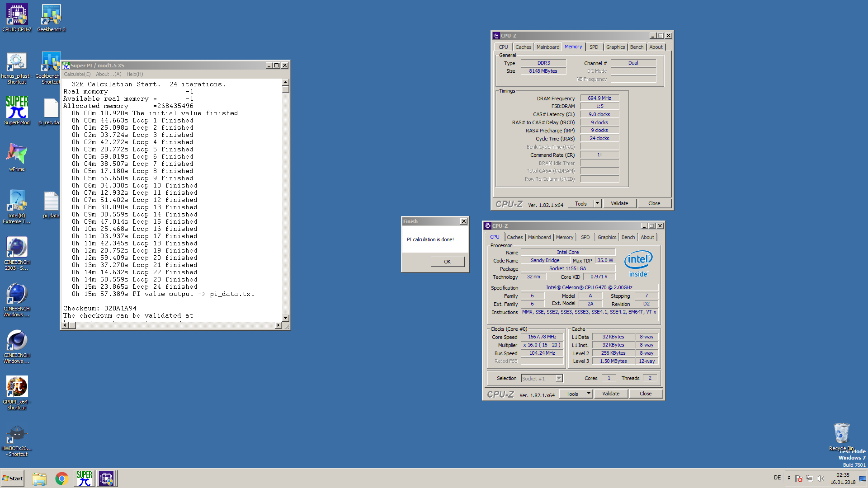The image size is (868, 488).
Task: Click the DE language indicator
Action: 777,478
